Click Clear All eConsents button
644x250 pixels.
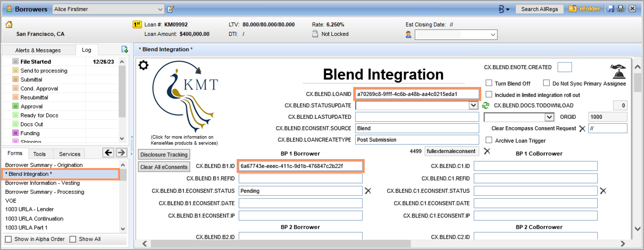(x=164, y=167)
